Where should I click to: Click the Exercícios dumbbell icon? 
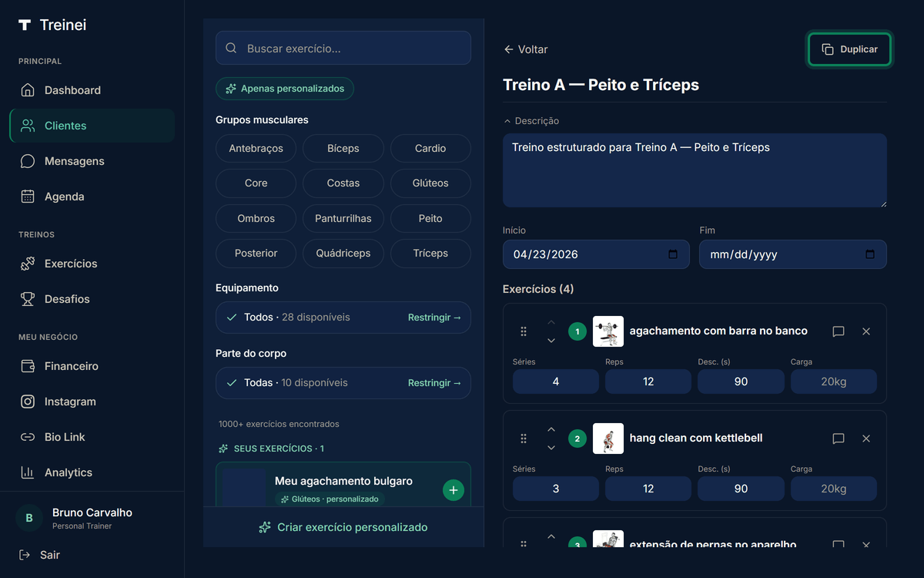point(28,264)
